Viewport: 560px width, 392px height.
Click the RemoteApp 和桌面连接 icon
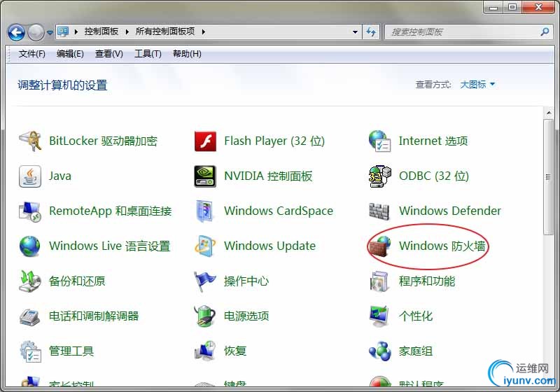[30, 211]
